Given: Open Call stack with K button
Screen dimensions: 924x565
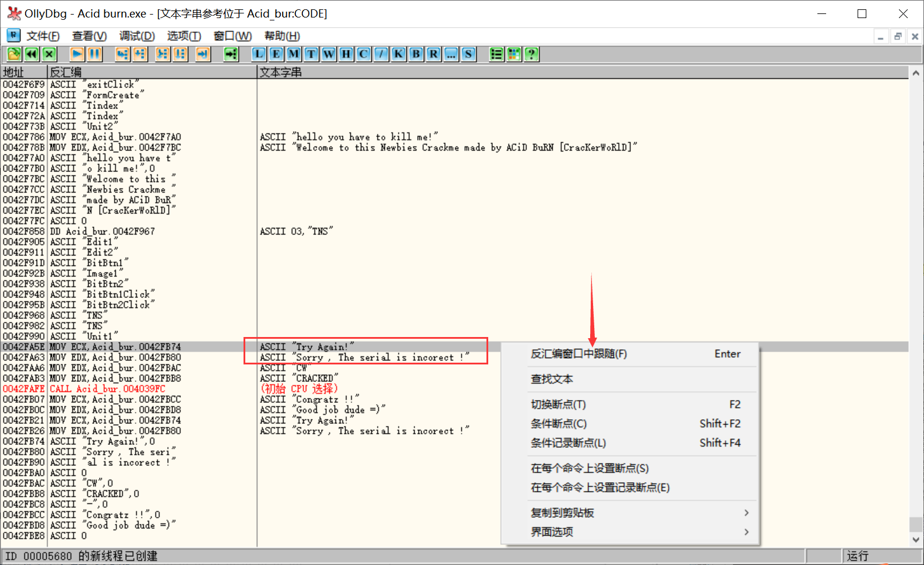Looking at the screenshot, I should 398,54.
